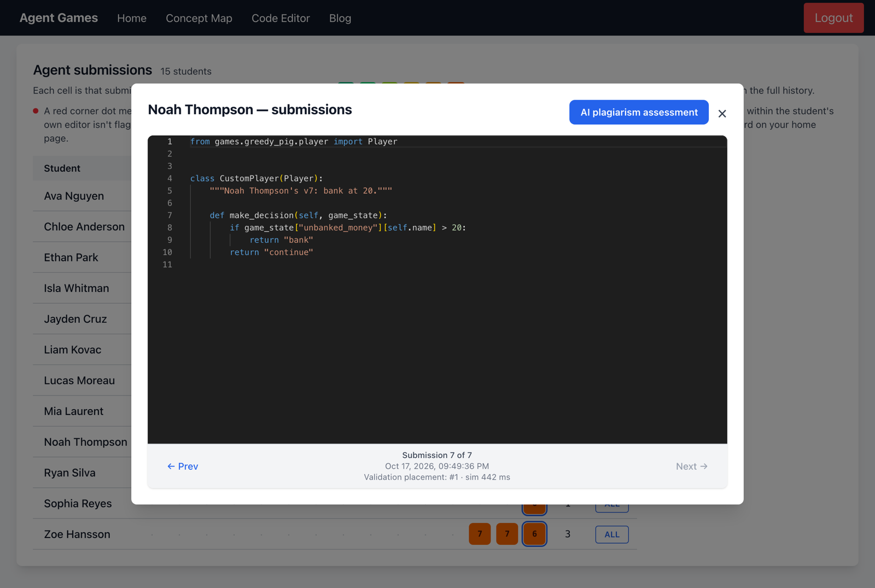Click ALL button in Zoe Hansson row
The height and width of the screenshot is (588, 875).
click(612, 534)
